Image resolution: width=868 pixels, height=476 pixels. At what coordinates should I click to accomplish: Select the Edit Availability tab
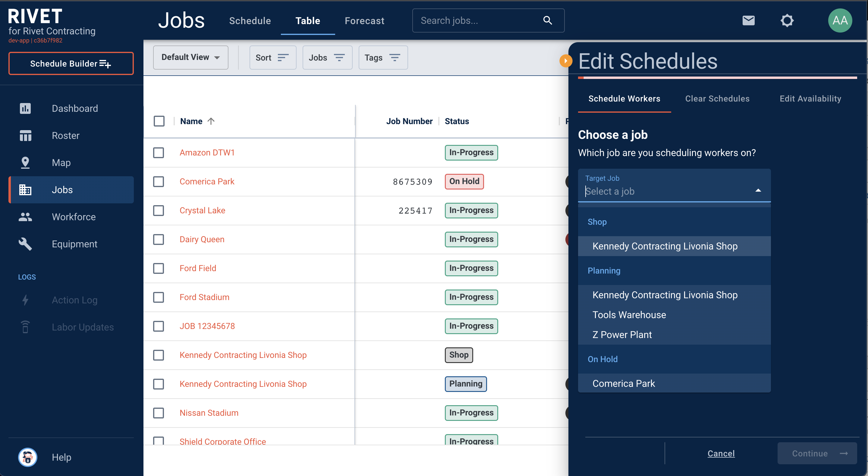tap(810, 99)
